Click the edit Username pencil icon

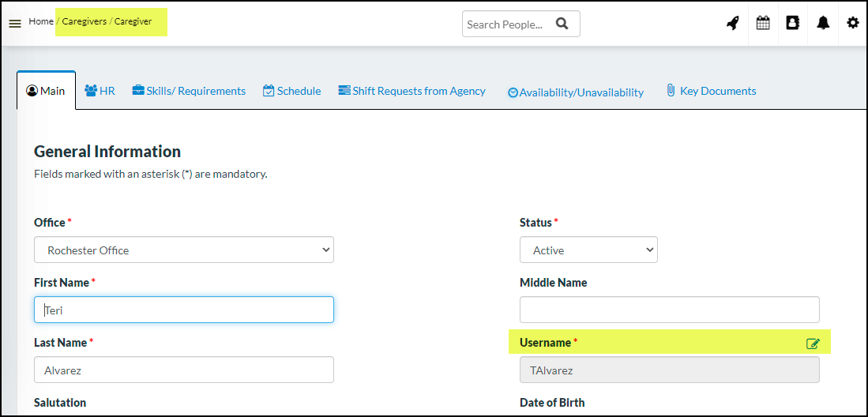pyautogui.click(x=813, y=344)
